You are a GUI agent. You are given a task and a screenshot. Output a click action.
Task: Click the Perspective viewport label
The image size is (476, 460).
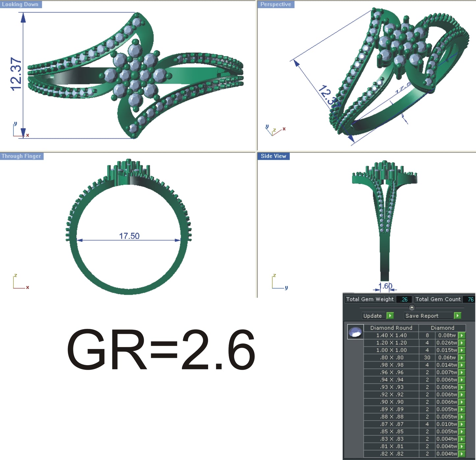coord(276,4)
